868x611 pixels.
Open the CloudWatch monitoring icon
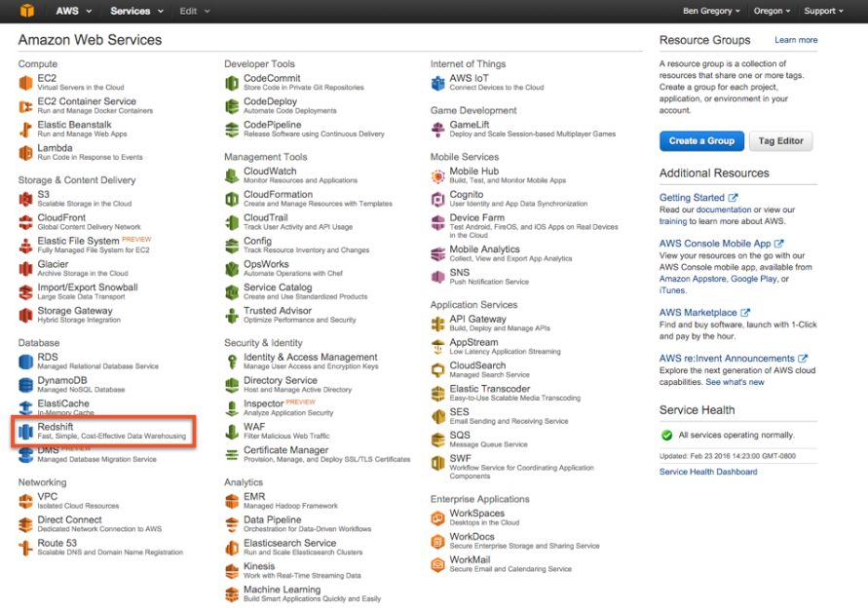coord(232,175)
